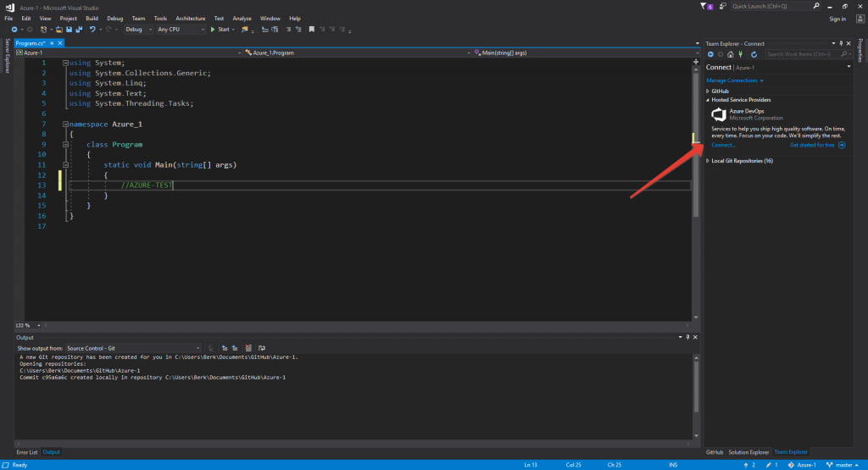This screenshot has height=470, width=868.
Task: Open the Main(string[] args) member dropdown
Action: pos(586,53)
